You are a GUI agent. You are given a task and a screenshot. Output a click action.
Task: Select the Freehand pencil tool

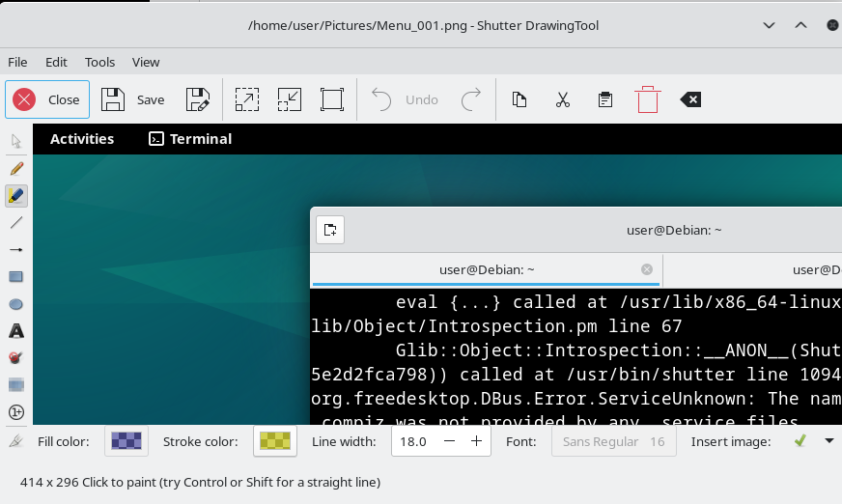16,168
